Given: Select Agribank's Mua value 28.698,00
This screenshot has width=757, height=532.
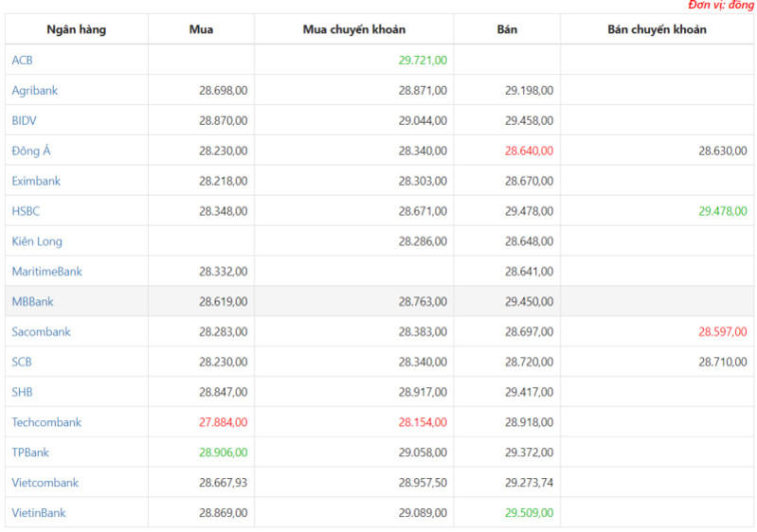Looking at the screenshot, I should pos(223,91).
